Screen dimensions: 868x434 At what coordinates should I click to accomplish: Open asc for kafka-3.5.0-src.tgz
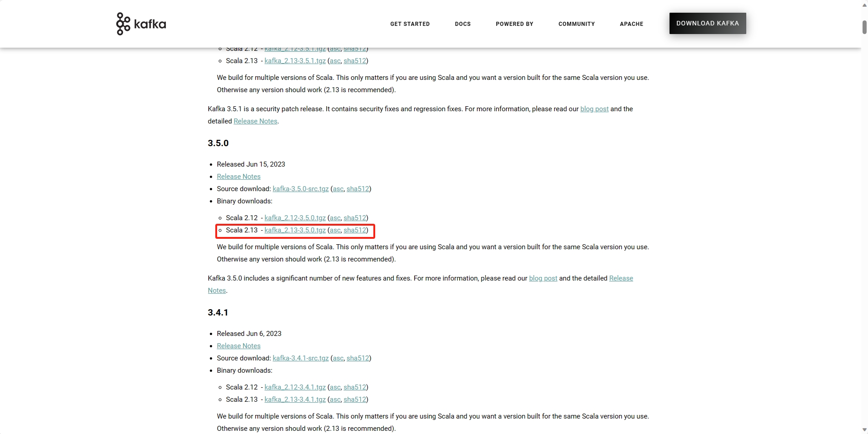coord(338,189)
